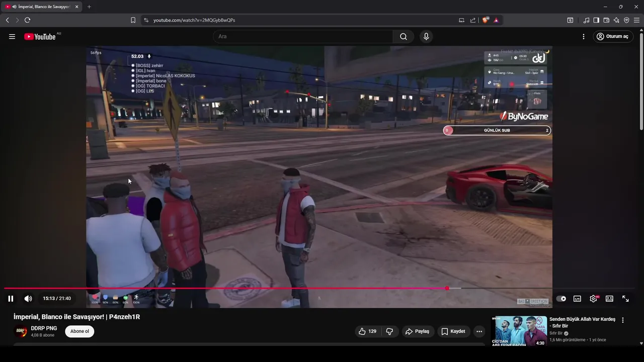The height and width of the screenshot is (362, 644).
Task: Like the video (129)
Action: click(368, 331)
